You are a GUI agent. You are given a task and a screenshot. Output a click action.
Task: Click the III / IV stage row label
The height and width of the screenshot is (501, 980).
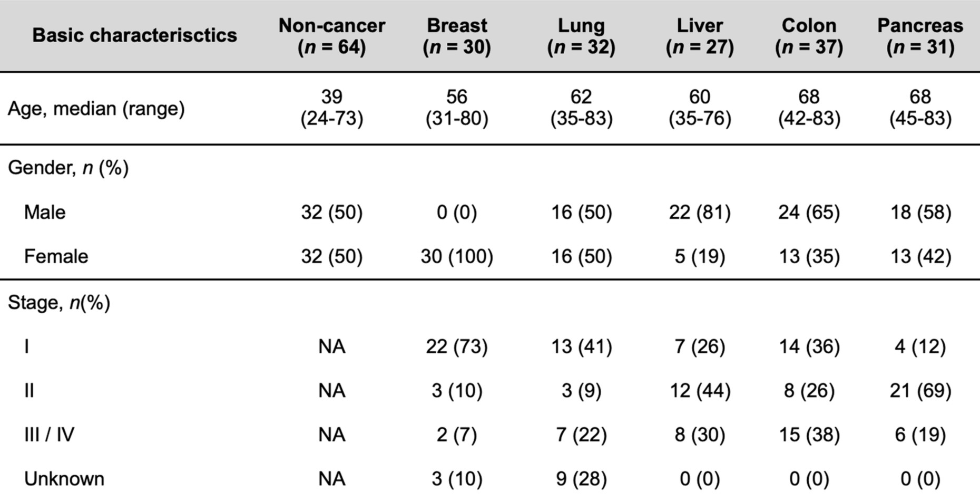[49, 435]
